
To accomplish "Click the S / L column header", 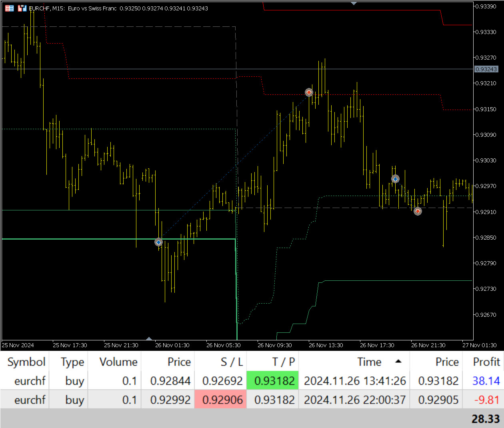I will (232, 362).
